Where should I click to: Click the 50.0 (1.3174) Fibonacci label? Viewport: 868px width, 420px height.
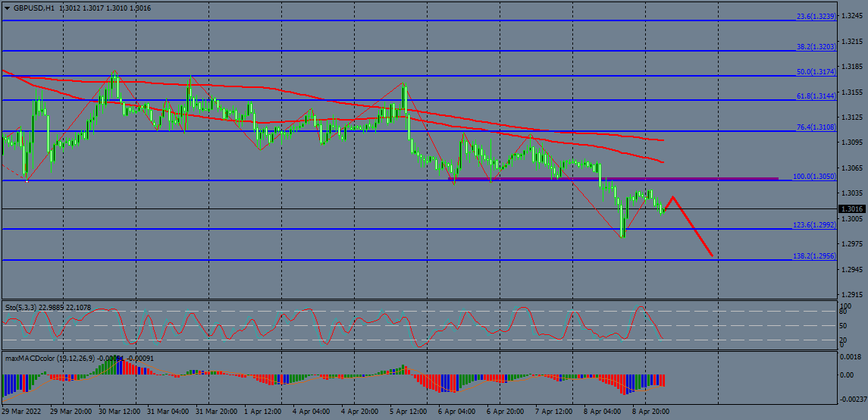pos(815,71)
